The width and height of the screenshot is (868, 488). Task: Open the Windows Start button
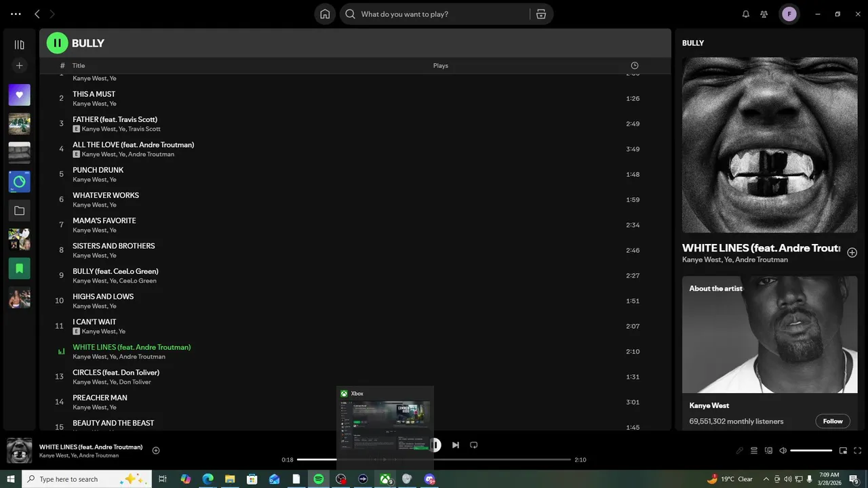pyautogui.click(x=11, y=479)
